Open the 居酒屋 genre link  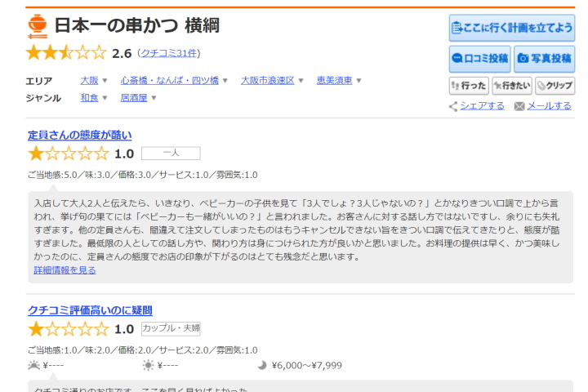coord(135,98)
